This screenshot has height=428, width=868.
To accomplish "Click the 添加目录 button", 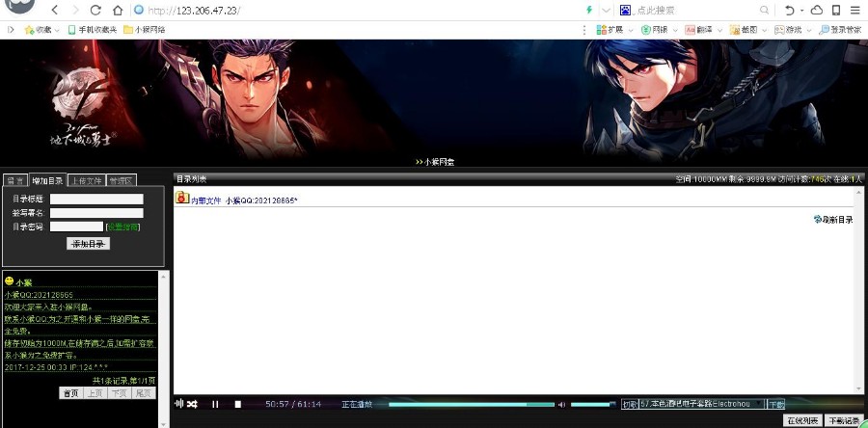I will coord(88,244).
